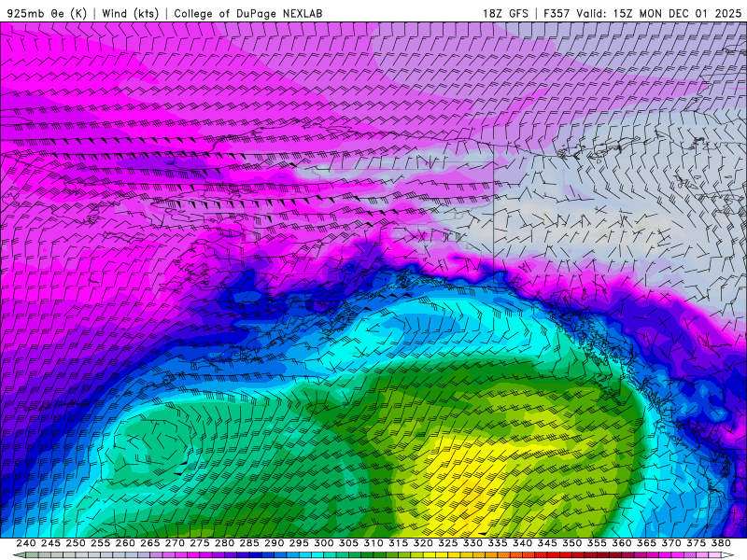
Task: Click the 305 color scale label
Action: [x=348, y=543]
